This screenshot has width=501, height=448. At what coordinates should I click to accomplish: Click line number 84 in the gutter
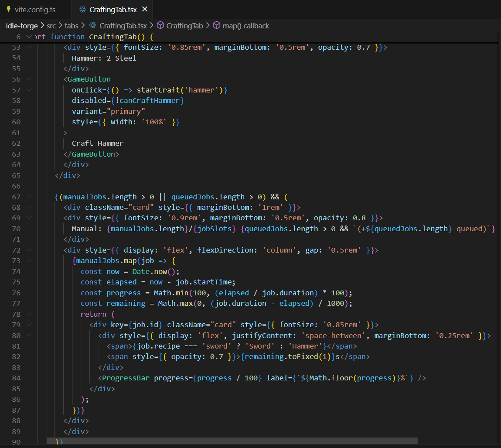pos(16,378)
